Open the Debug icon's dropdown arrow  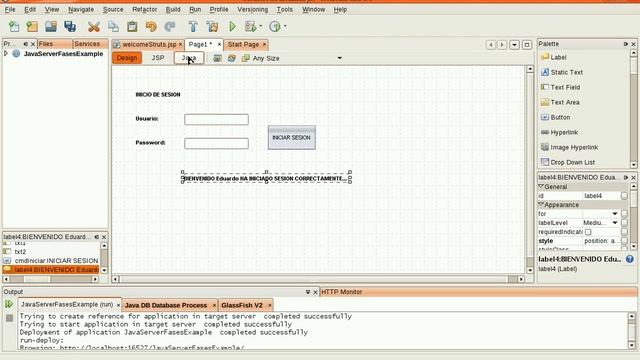click(x=260, y=27)
